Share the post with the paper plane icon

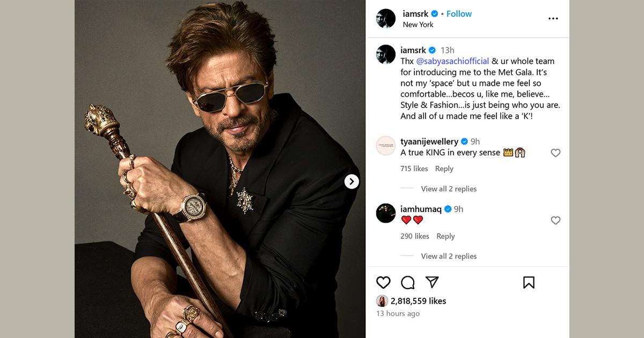tap(432, 282)
